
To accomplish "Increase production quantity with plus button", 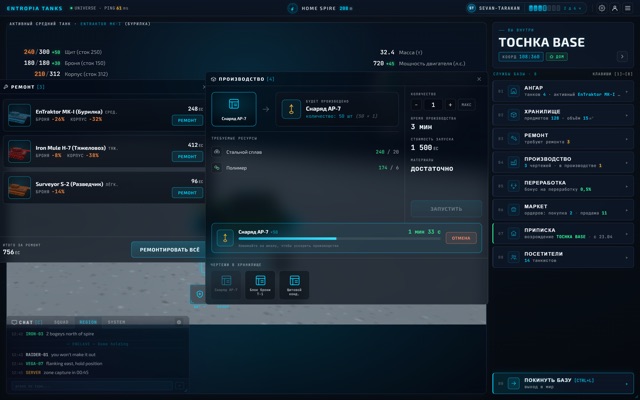I will [450, 104].
